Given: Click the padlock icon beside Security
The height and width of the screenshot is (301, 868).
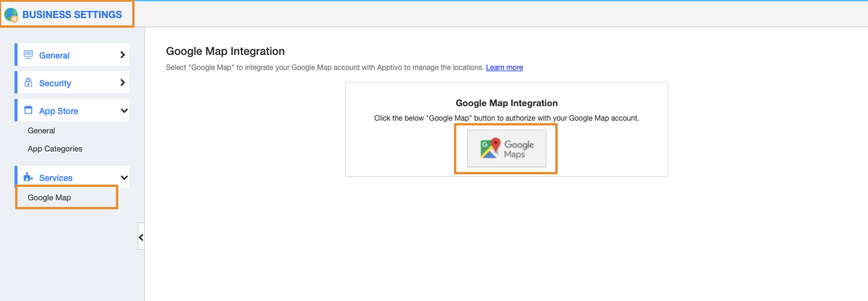Looking at the screenshot, I should click(x=28, y=83).
